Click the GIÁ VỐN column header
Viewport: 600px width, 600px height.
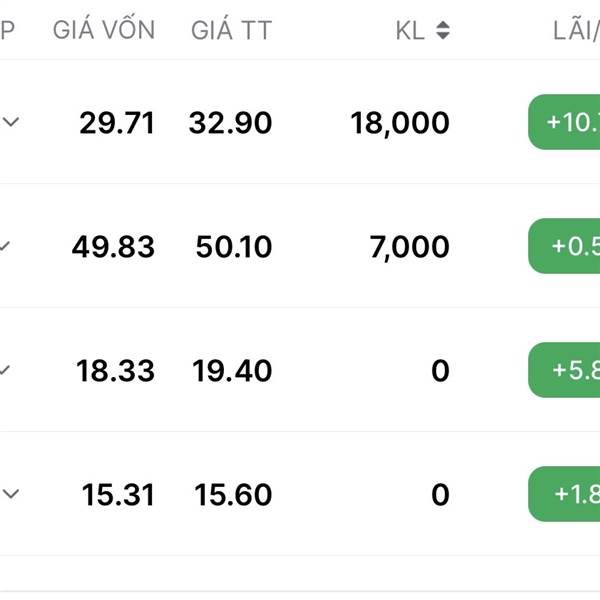104,28
